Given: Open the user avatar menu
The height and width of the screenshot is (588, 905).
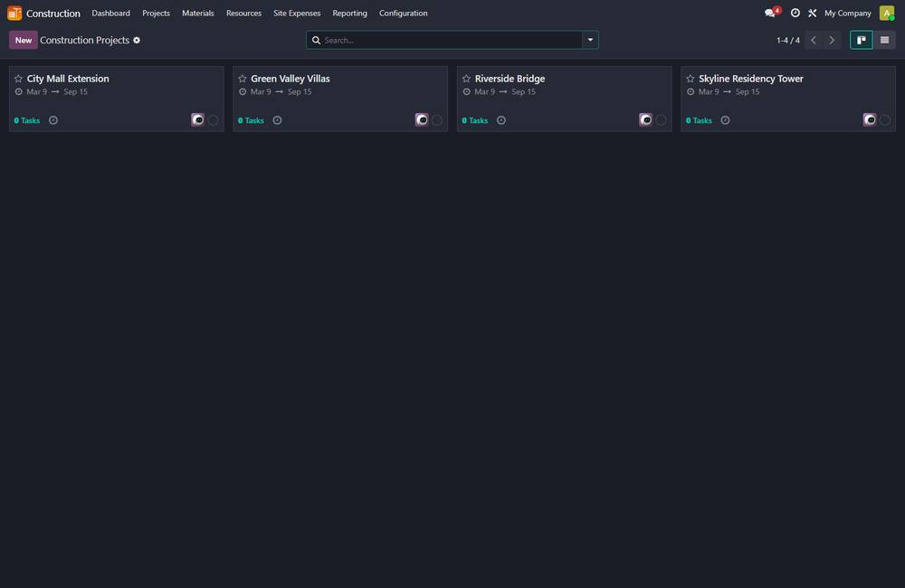Looking at the screenshot, I should [887, 13].
